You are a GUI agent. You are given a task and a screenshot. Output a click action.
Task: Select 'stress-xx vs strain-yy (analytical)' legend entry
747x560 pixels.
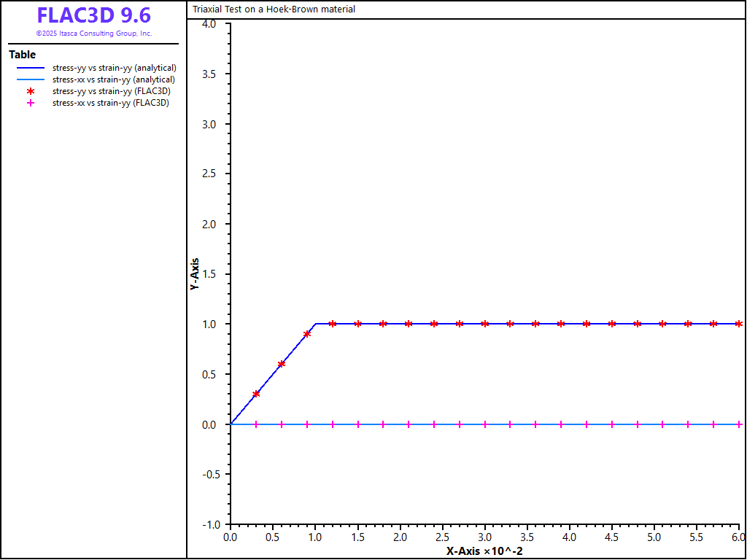(x=113, y=79)
